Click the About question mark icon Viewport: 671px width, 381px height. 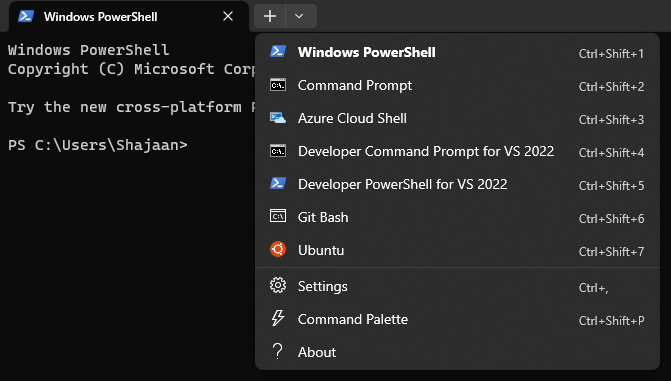click(x=277, y=351)
